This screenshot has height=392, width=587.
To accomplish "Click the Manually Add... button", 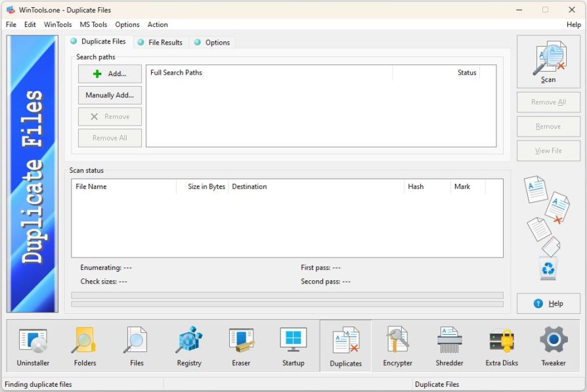I will 110,95.
